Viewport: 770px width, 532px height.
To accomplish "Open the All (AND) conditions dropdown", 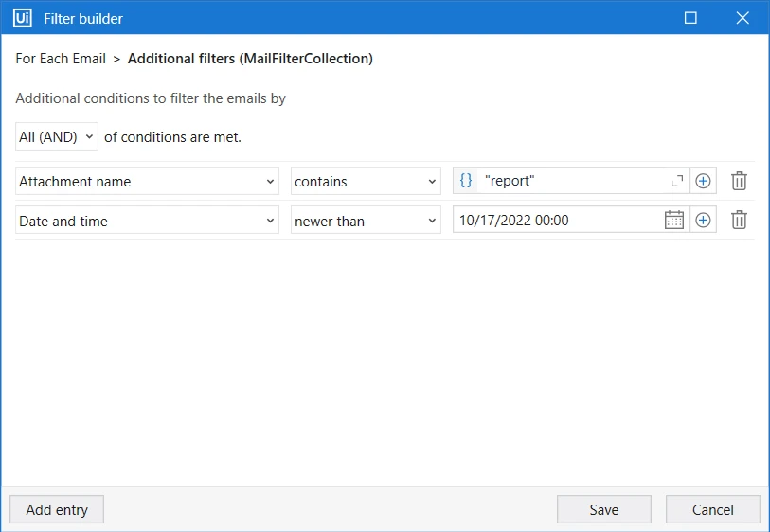I will 57,136.
